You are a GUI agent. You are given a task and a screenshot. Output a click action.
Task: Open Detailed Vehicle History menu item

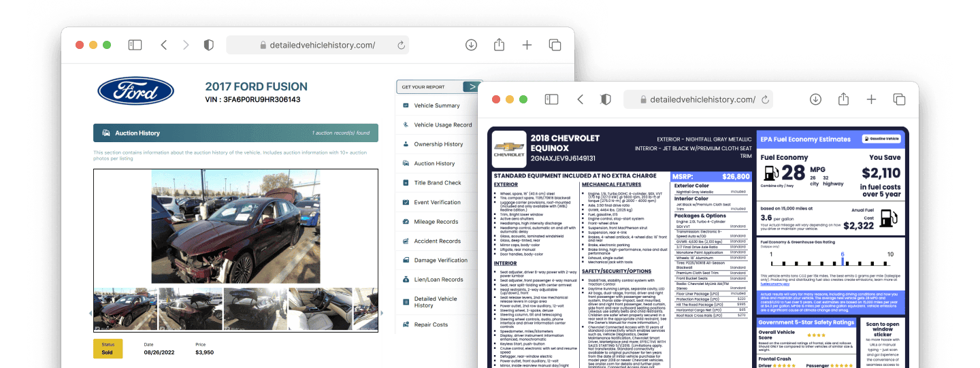pos(437,302)
